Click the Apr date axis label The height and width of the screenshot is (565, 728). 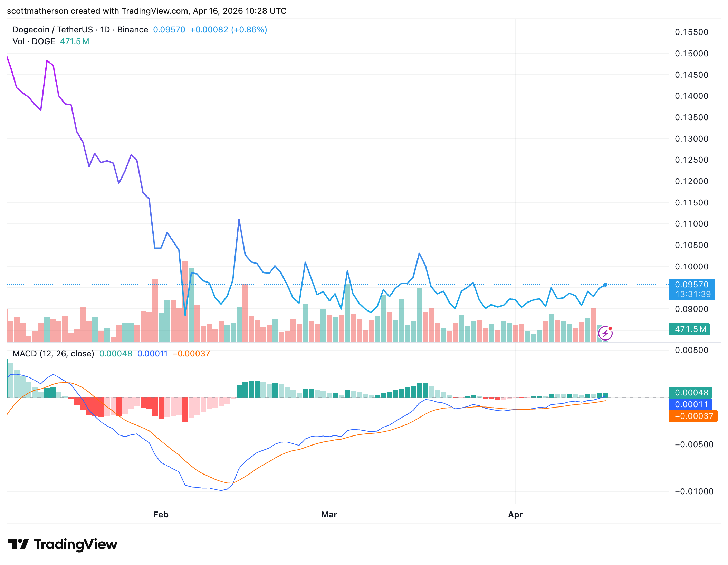tap(515, 515)
